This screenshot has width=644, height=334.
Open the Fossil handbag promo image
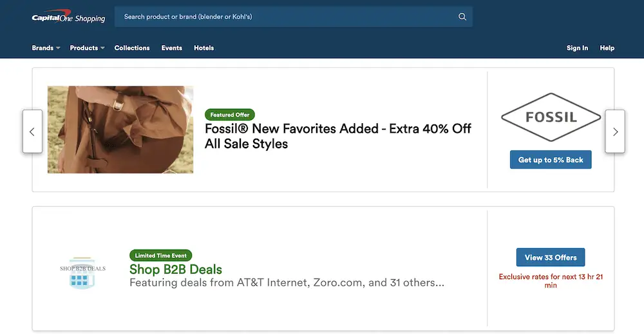[120, 130]
